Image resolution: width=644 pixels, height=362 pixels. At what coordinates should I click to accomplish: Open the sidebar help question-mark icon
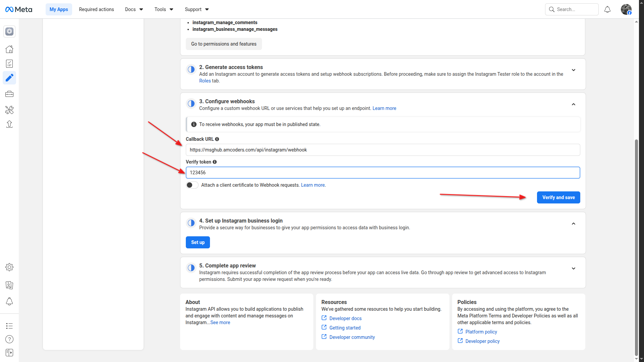9,339
